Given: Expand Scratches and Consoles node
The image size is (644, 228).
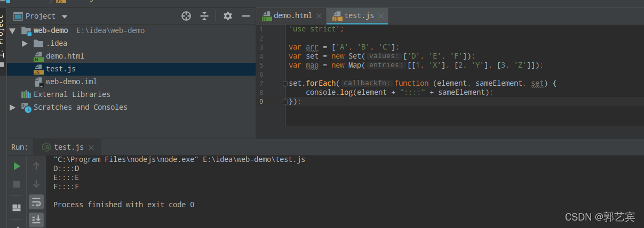Looking at the screenshot, I should 13,108.
